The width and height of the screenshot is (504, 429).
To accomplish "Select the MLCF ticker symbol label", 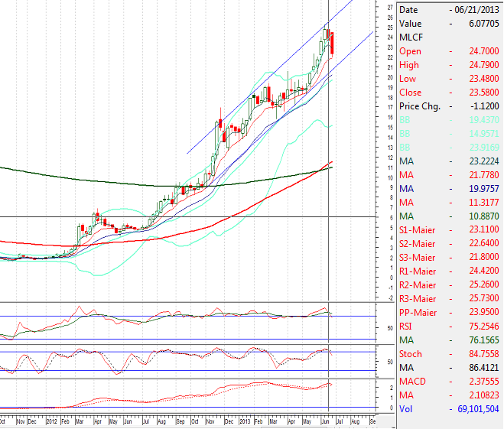I will click(x=411, y=37).
